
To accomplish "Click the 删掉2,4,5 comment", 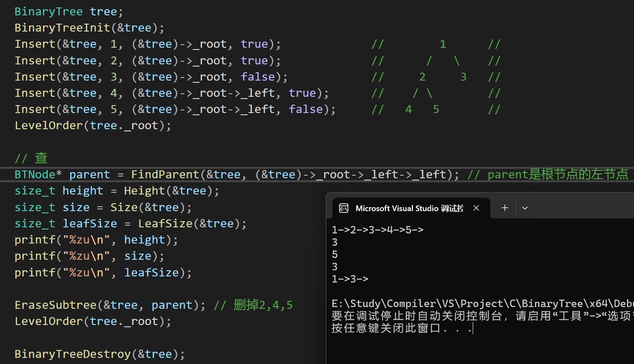I will (263, 305).
